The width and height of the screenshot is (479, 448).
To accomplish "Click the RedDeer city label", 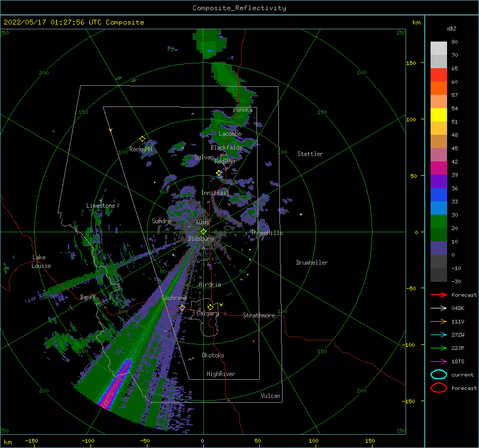I will point(225,161).
